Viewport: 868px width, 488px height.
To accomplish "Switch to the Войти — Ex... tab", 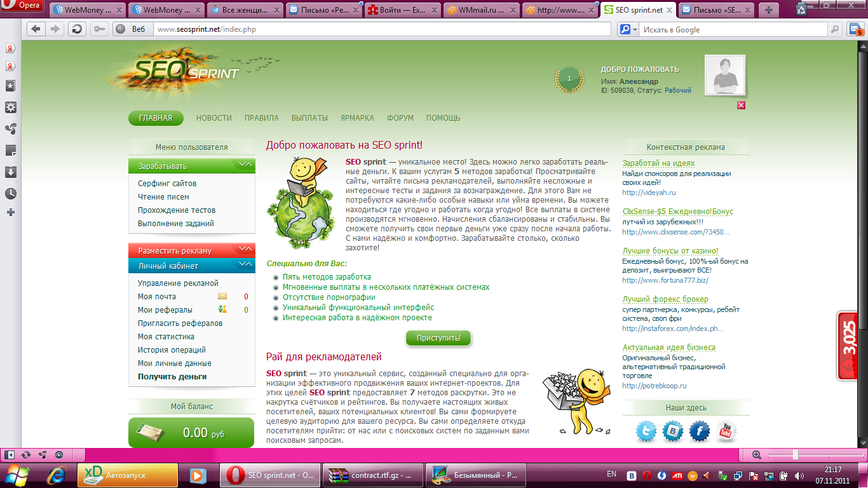I will click(401, 10).
